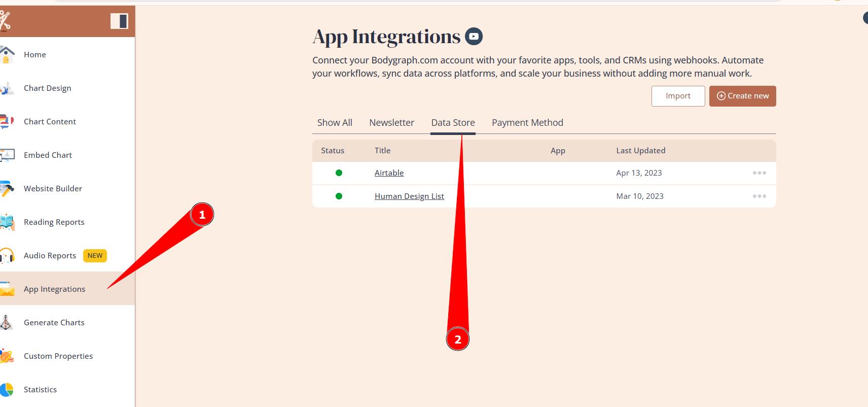Click the Embed Chart monitor icon
This screenshot has width=868, height=407.
click(x=7, y=155)
